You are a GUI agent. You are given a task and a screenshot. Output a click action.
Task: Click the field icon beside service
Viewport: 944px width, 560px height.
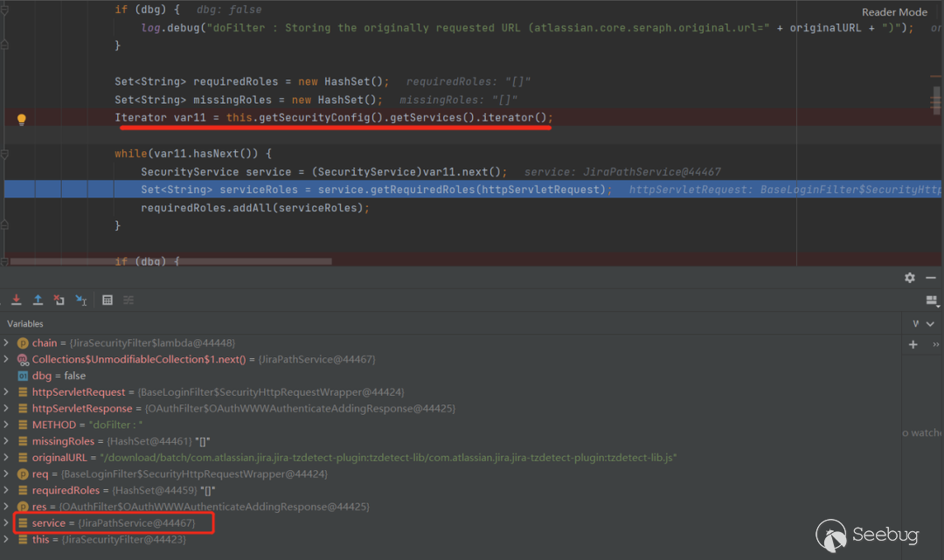pos(23,522)
